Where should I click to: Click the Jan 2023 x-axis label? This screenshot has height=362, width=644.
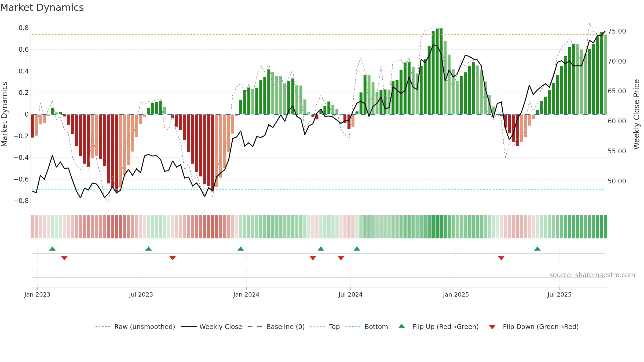[x=37, y=294]
